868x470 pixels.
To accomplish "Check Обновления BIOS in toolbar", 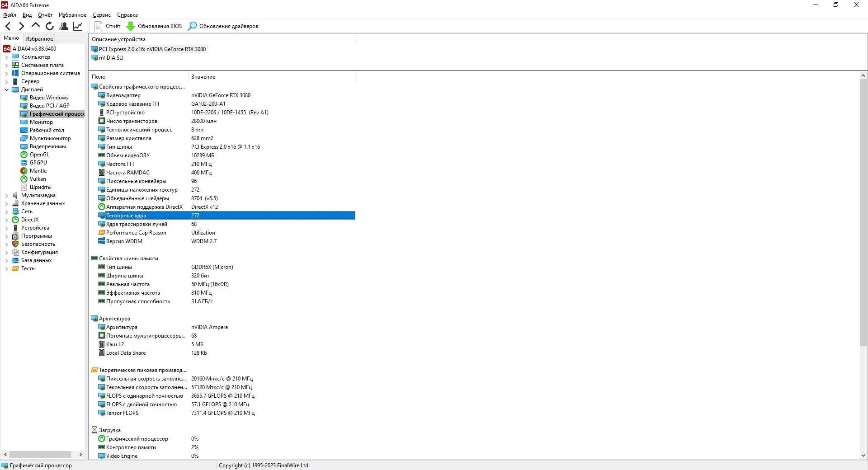I will pos(154,26).
